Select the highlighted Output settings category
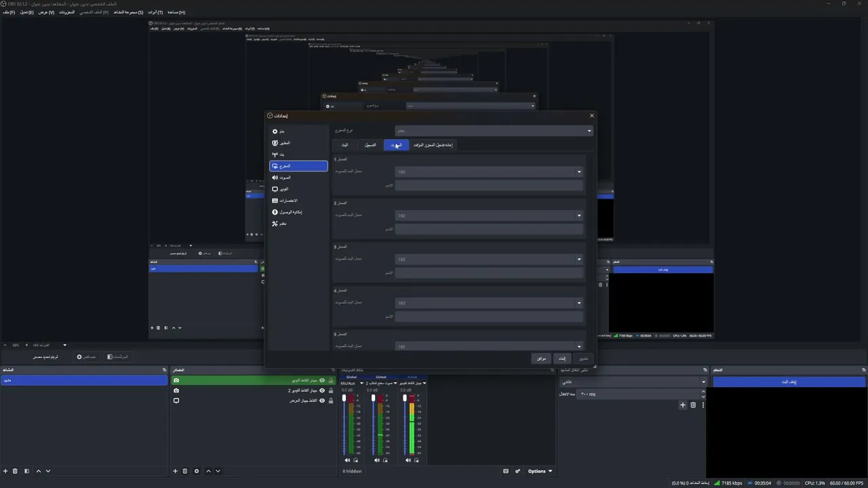 pos(298,166)
